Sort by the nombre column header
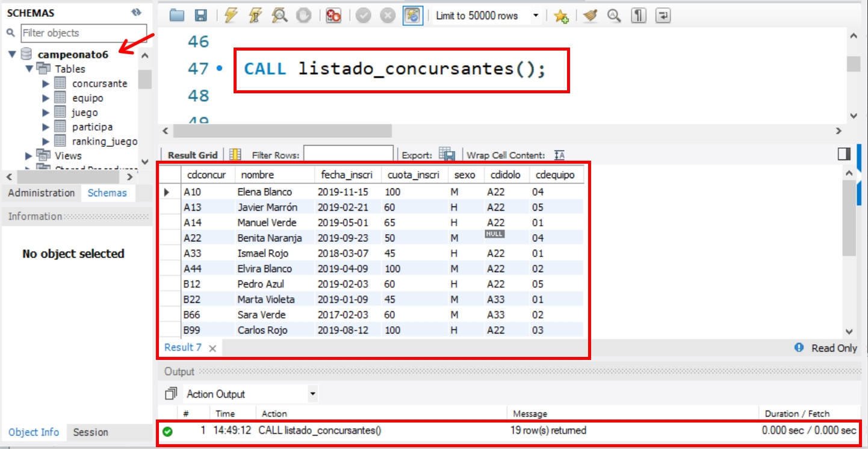868x449 pixels. pos(274,175)
